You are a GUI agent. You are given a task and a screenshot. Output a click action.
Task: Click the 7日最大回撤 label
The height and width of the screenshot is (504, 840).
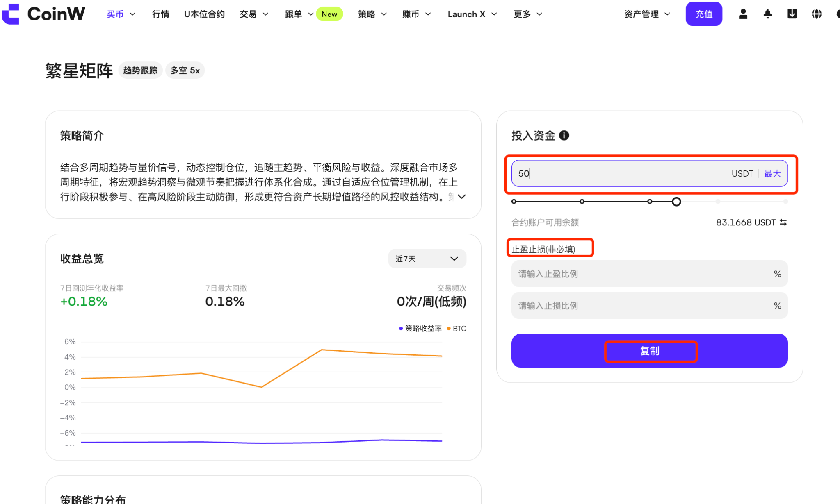coord(226,288)
